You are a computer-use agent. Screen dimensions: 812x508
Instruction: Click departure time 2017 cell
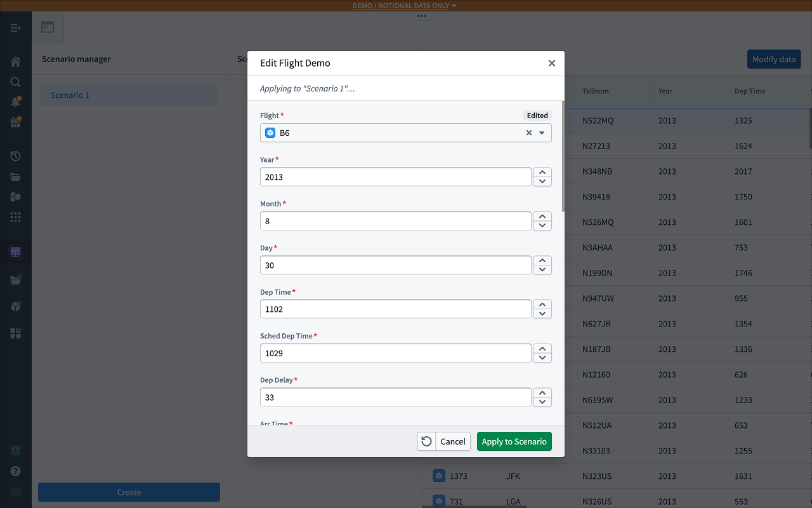(743, 171)
